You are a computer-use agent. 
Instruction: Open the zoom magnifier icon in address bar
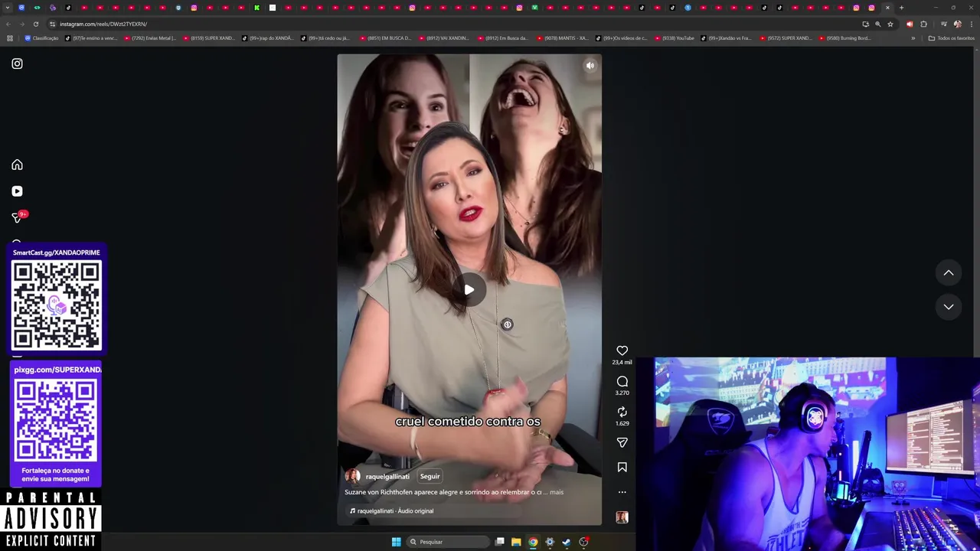[877, 24]
